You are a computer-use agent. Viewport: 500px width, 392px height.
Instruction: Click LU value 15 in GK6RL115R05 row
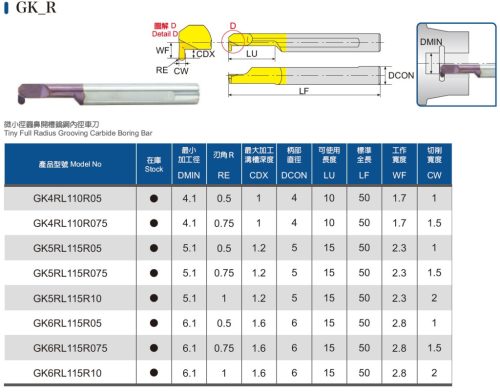click(329, 323)
